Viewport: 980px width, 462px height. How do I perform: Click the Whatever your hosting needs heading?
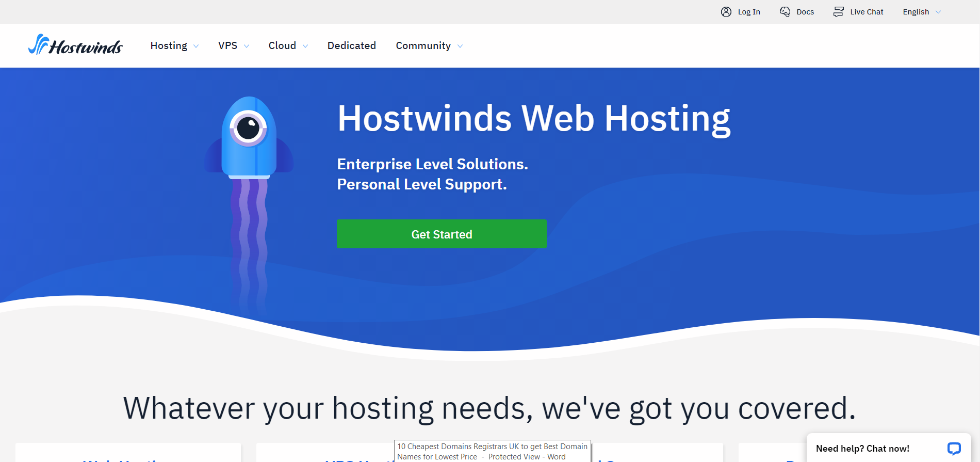point(489,408)
